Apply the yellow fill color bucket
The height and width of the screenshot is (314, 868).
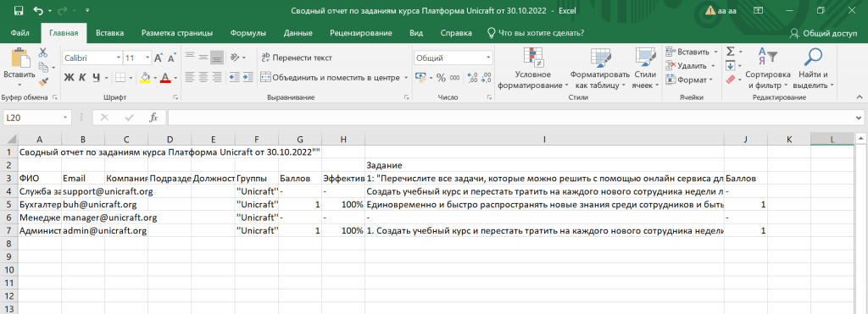coord(145,77)
